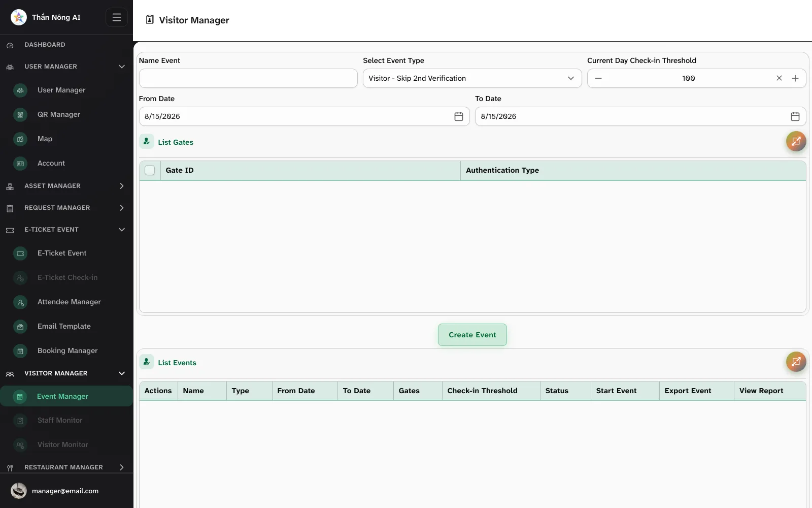Expand the RESTAURANT MANAGER section
The height and width of the screenshot is (508, 812).
pos(122,467)
